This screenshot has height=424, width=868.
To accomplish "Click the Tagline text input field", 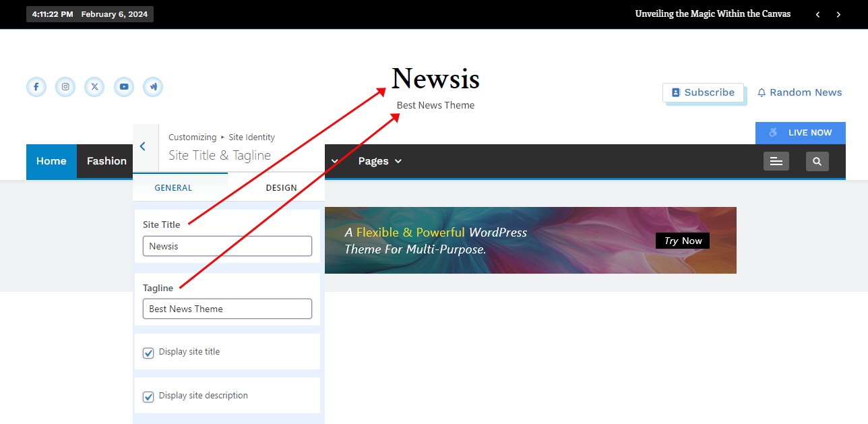I will click(227, 309).
